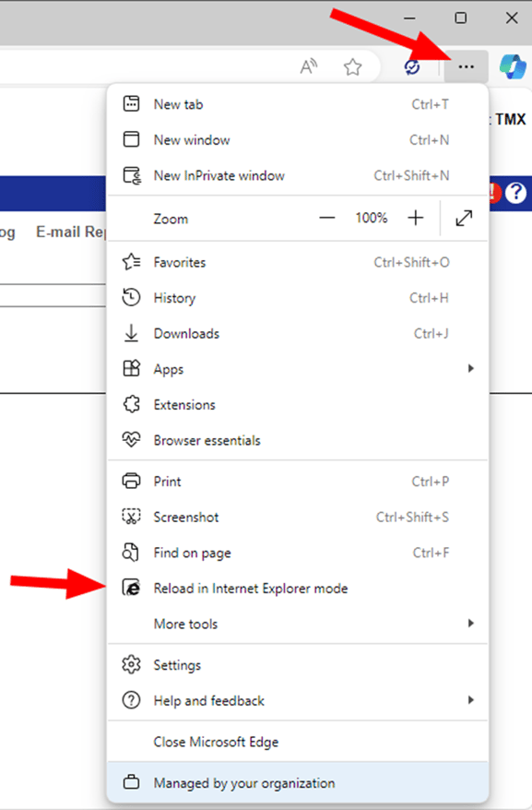Click the blue question mark help icon

click(x=515, y=193)
